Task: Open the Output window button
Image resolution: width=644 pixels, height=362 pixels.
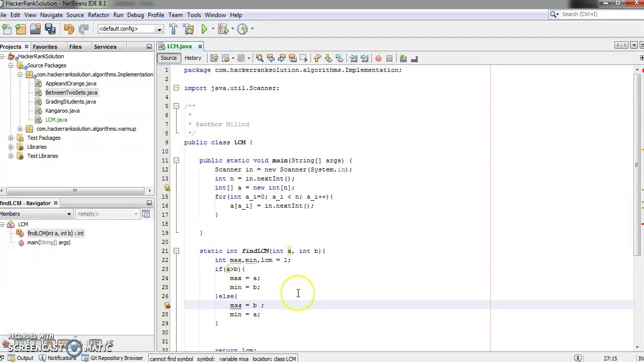Action: pos(20,358)
